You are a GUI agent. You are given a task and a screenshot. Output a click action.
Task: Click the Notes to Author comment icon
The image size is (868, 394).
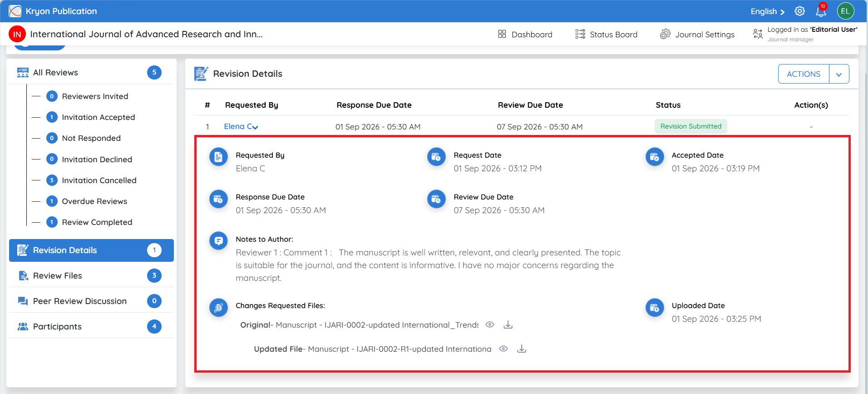point(218,240)
